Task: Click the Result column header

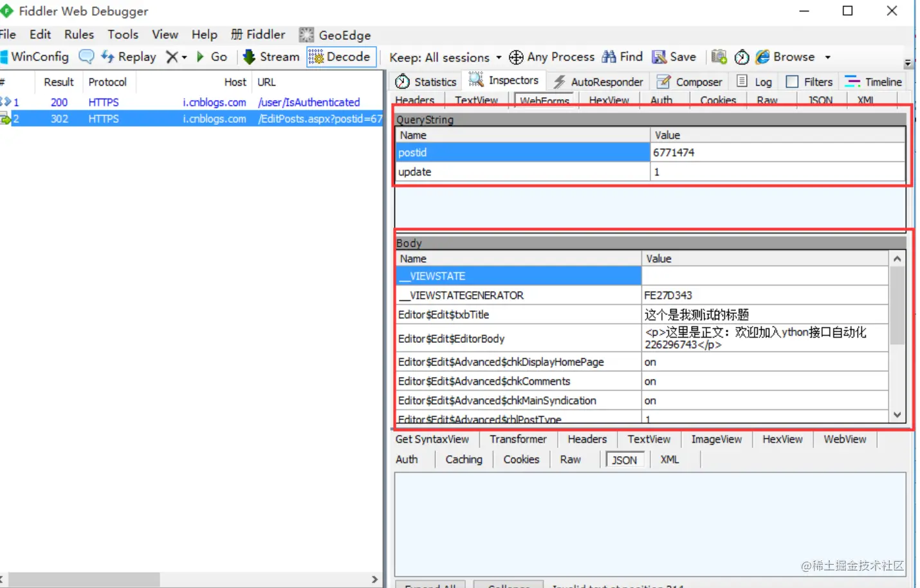Action: point(59,82)
